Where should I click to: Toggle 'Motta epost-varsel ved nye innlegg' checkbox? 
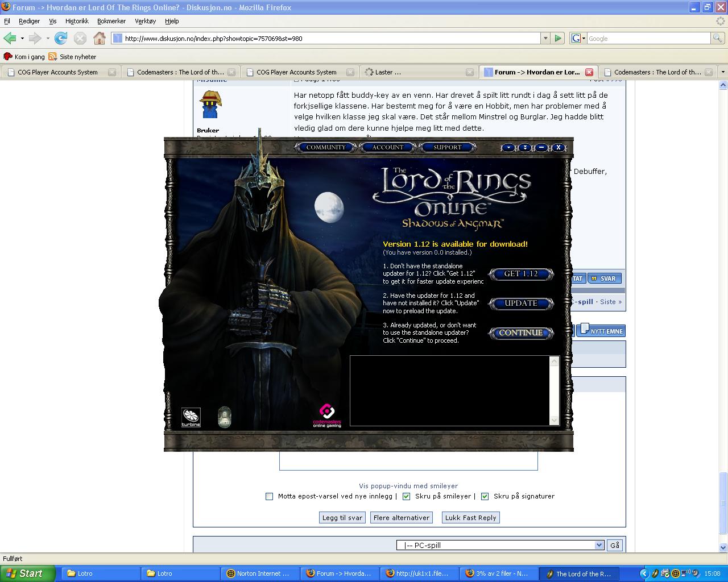click(270, 496)
